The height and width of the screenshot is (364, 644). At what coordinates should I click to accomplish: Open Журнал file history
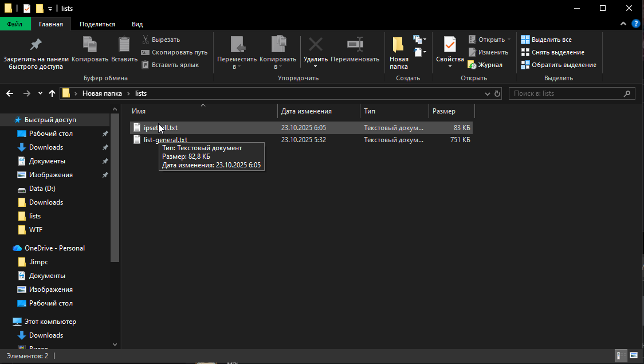tap(485, 65)
